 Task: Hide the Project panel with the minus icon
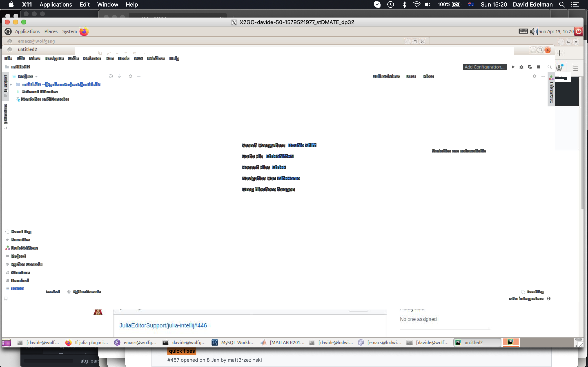pos(139,76)
